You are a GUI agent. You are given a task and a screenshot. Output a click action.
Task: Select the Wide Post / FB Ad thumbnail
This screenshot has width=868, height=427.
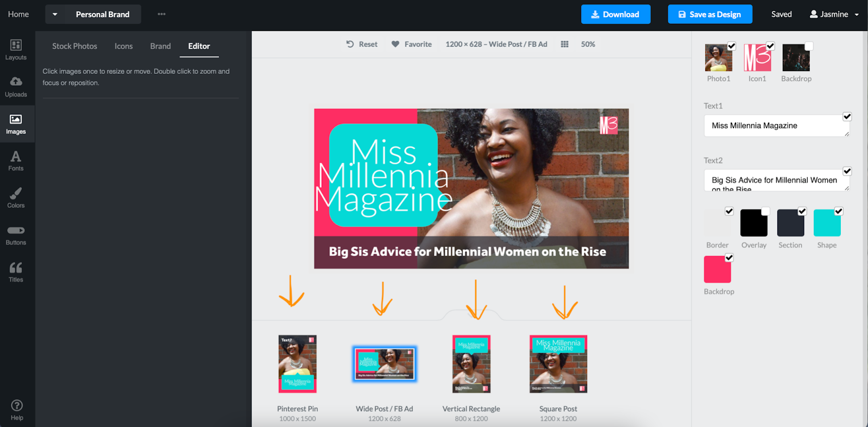(385, 364)
